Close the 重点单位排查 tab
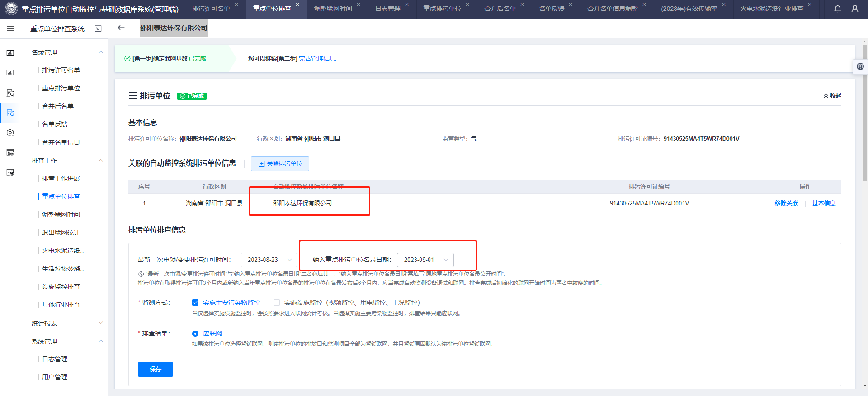Screen dimensions: 868x396 tap(297, 5)
